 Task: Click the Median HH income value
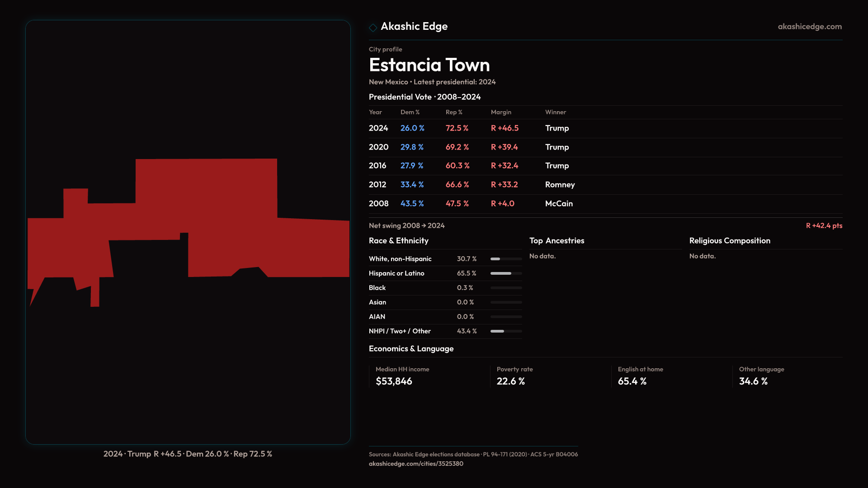[x=394, y=381]
